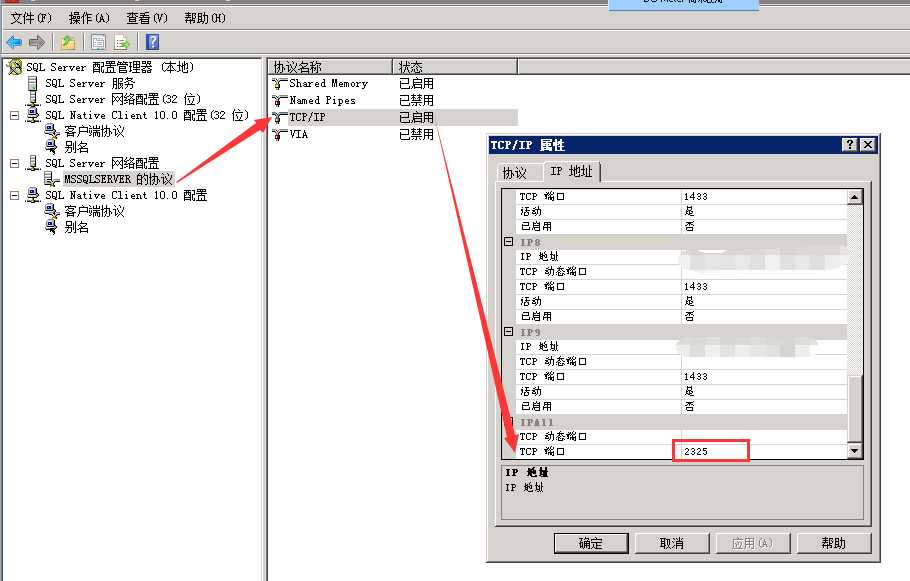910x581 pixels.
Task: Select the TCP/IP protocol row
Action: pos(393,118)
